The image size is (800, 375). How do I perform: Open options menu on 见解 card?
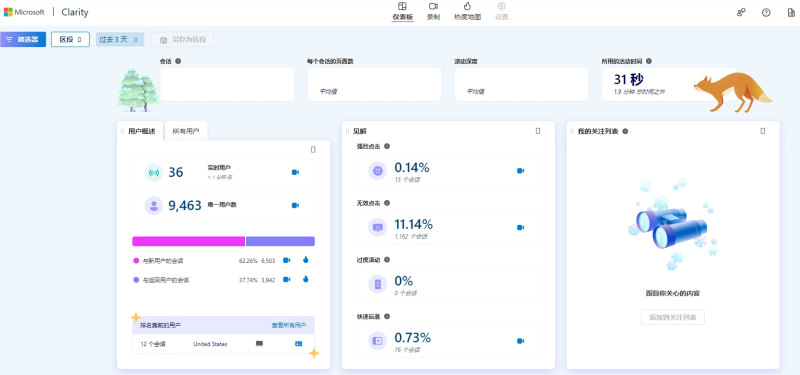click(x=538, y=131)
